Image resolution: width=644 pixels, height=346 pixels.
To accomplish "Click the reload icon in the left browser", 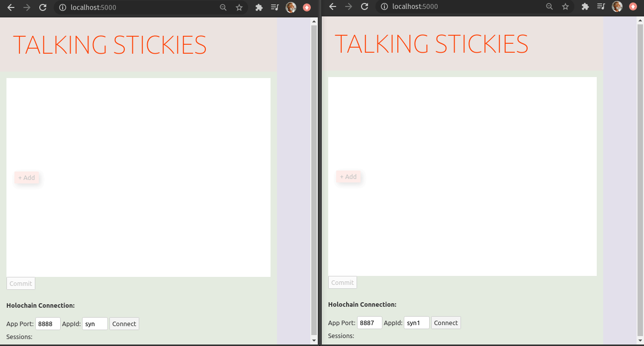I will [44, 7].
